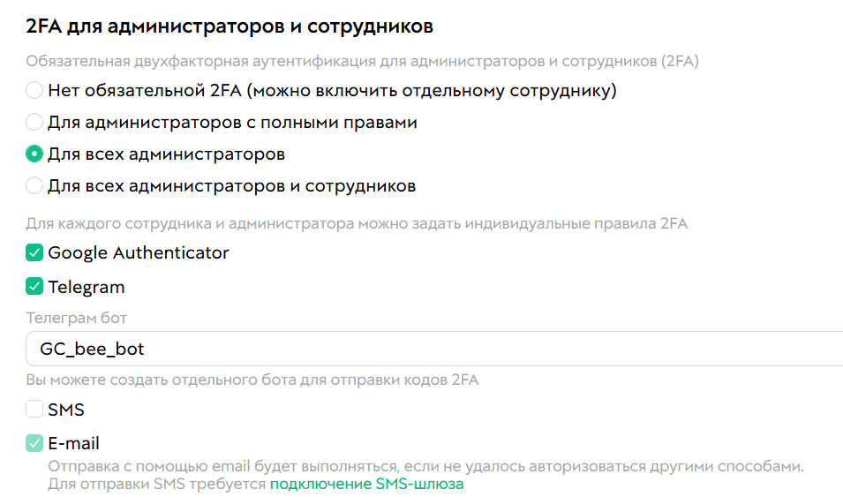Screen dimensions: 843x504
Task: Click the "SMS" option label text
Action: click(66, 410)
